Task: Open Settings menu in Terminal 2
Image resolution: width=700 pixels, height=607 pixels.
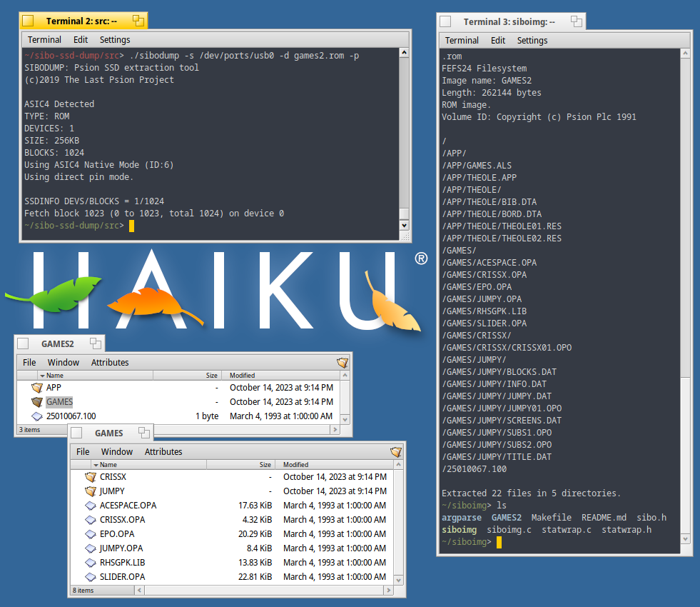Action: [115, 40]
